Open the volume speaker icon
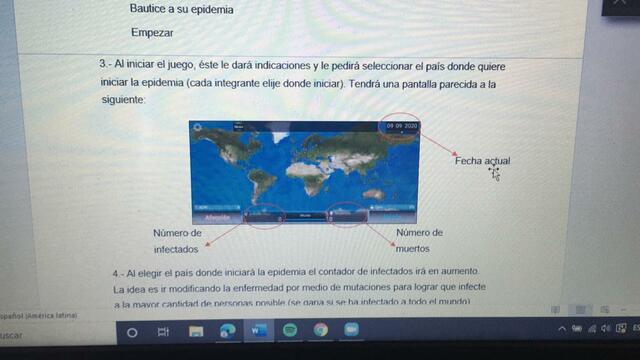Screen dimensions: 640x360 (x=606, y=329)
